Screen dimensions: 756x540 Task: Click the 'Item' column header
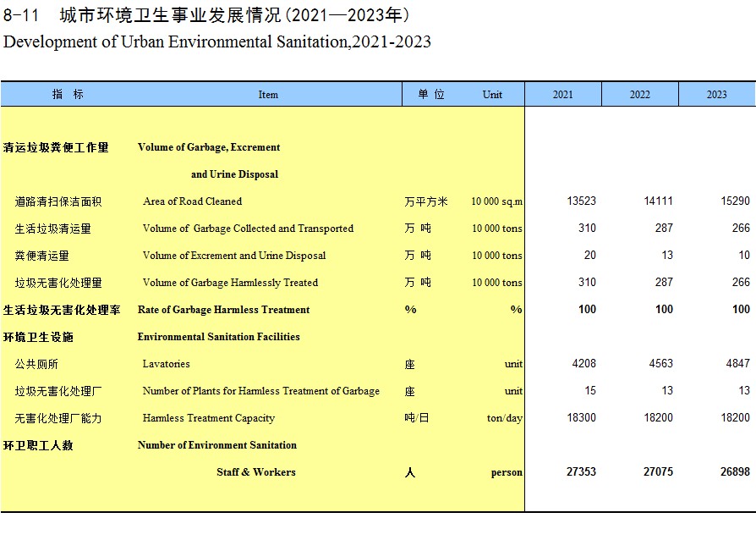(268, 95)
